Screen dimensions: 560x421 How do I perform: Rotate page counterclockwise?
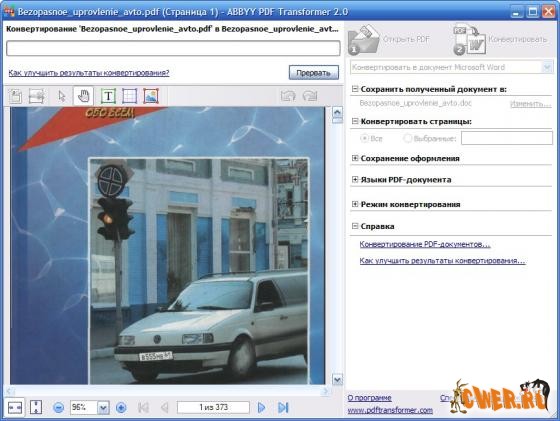[288, 96]
